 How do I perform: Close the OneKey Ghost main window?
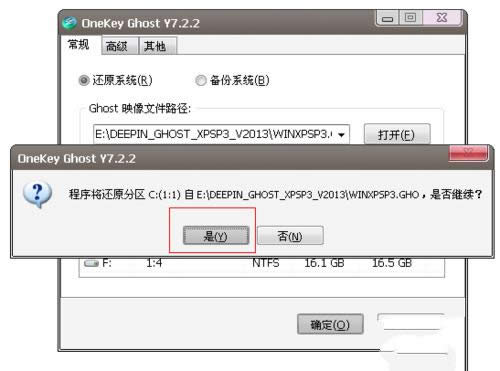[x=442, y=17]
